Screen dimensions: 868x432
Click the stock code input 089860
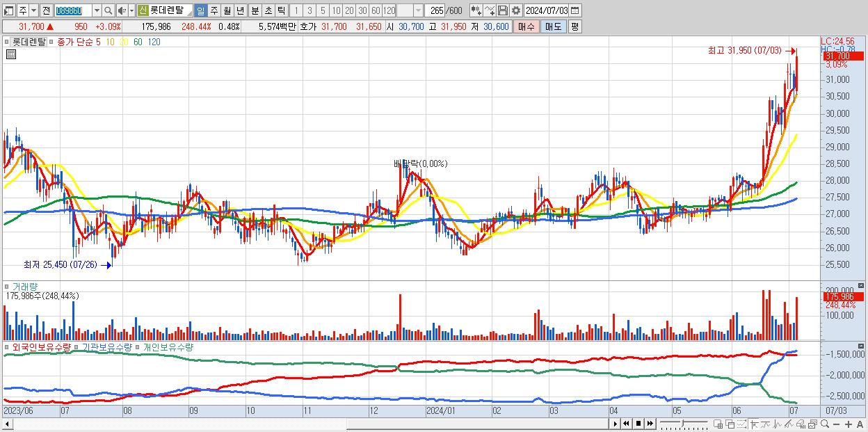pyautogui.click(x=72, y=10)
